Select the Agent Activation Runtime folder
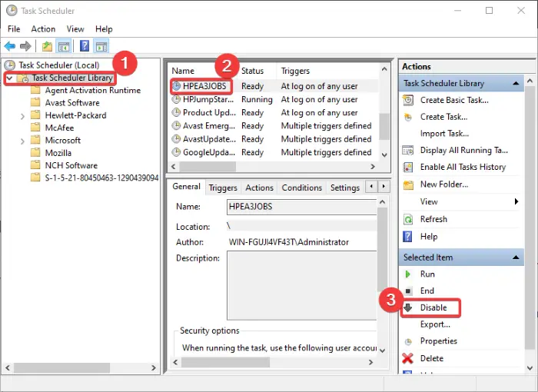 click(86, 90)
